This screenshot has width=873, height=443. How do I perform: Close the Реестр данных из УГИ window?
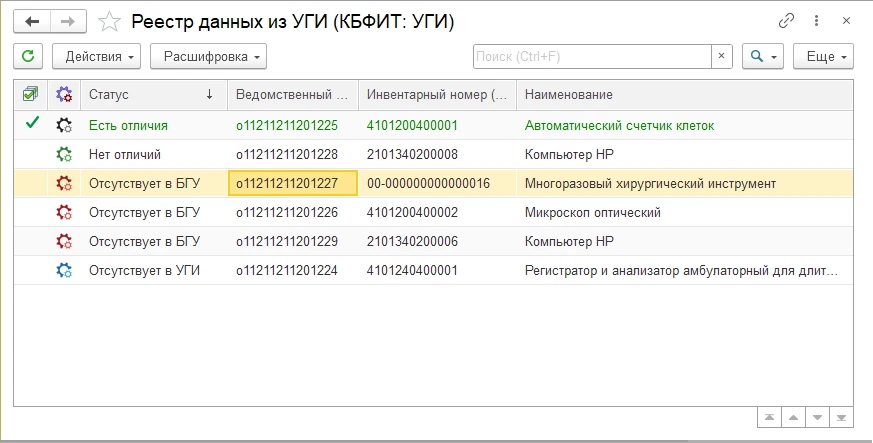click(x=846, y=21)
